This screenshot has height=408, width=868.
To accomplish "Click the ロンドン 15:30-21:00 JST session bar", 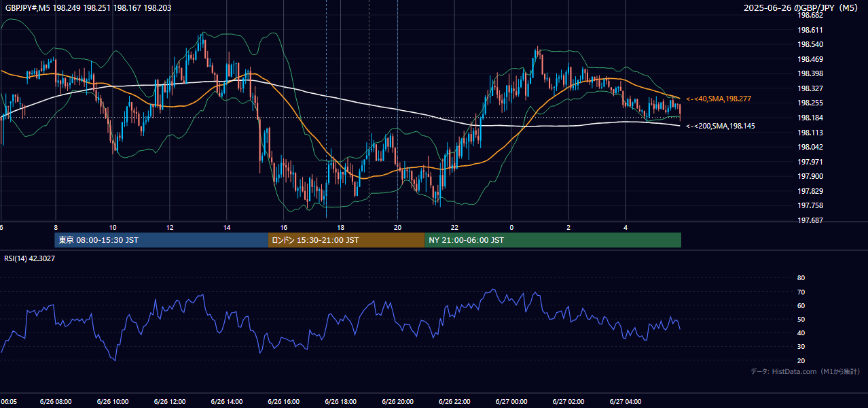I will [346, 240].
